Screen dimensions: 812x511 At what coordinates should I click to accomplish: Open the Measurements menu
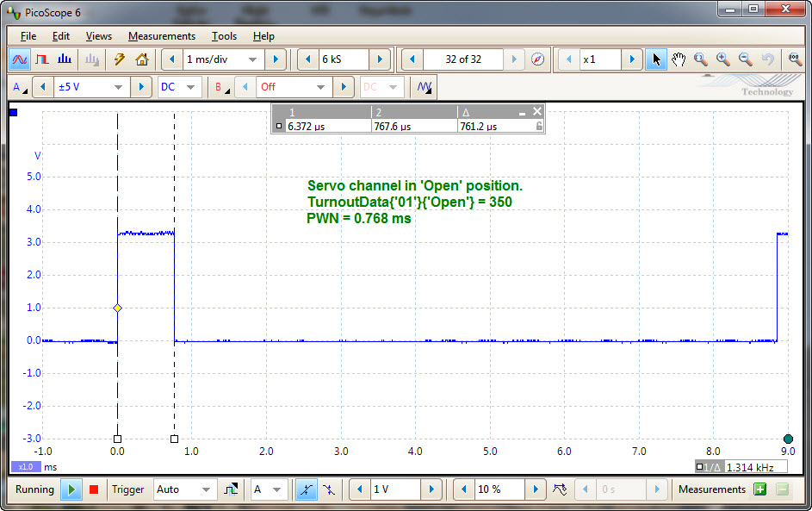click(x=162, y=36)
